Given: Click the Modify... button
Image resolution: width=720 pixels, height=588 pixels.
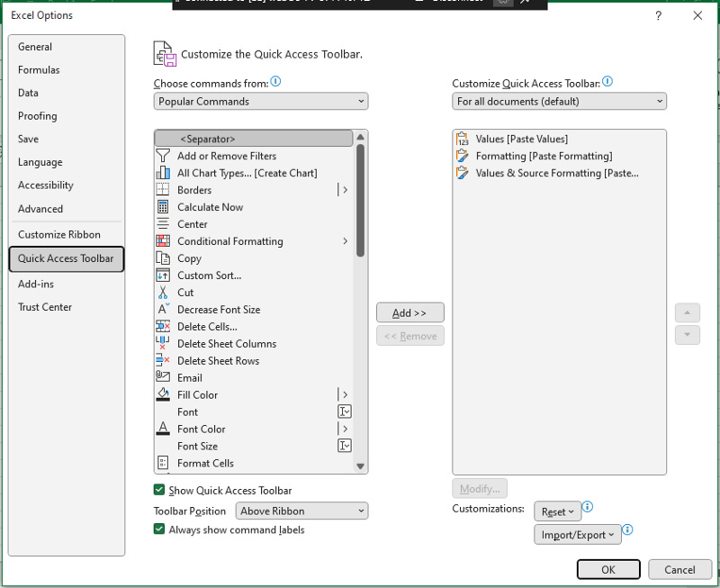Looking at the screenshot, I should click(480, 489).
